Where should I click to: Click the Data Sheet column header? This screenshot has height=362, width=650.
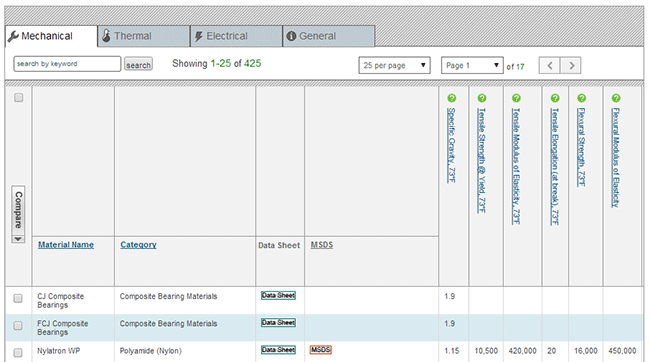click(279, 245)
